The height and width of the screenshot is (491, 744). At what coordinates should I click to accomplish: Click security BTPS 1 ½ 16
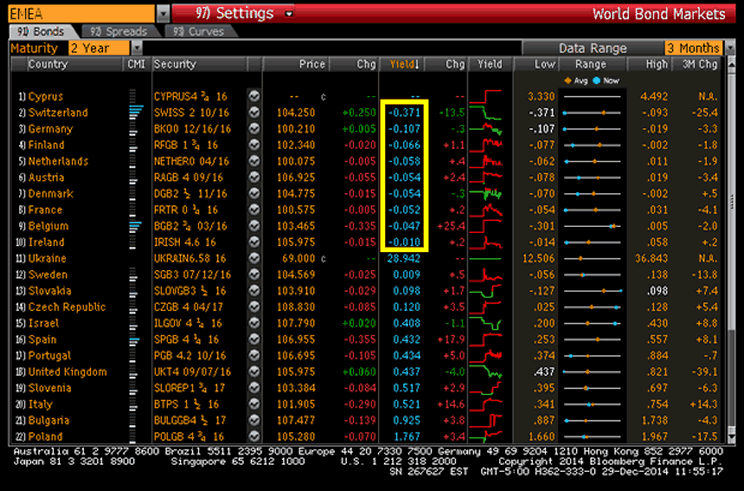click(186, 404)
